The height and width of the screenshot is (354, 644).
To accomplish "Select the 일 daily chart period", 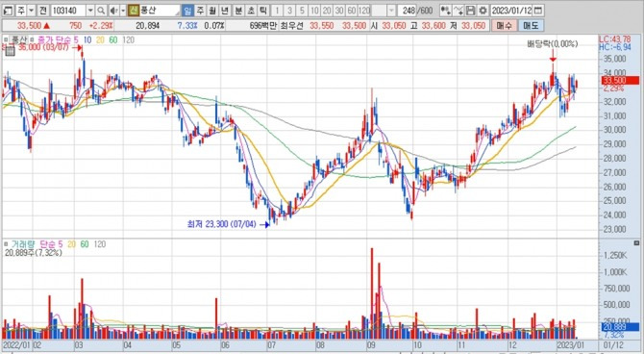I will click(187, 11).
